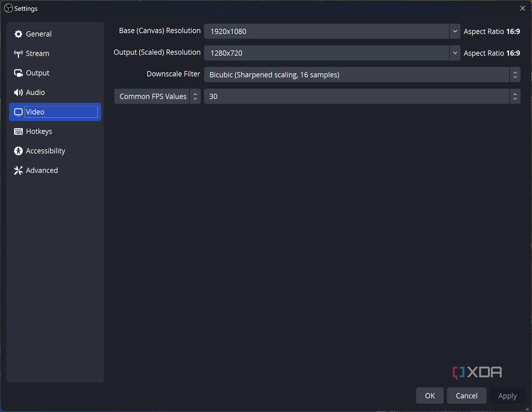The image size is (532, 412).
Task: Expand the Output (Scaled) Resolution dropdown arrow
Action: [x=455, y=53]
